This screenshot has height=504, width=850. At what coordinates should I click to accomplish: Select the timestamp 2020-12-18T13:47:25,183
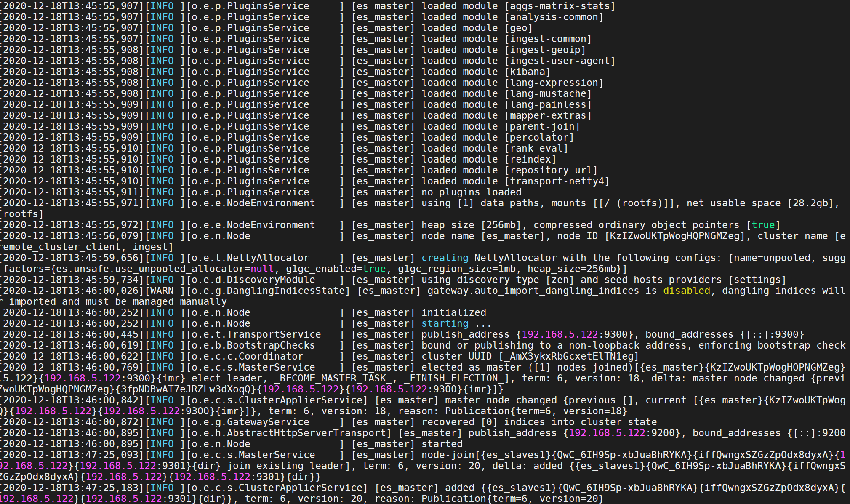(71, 488)
